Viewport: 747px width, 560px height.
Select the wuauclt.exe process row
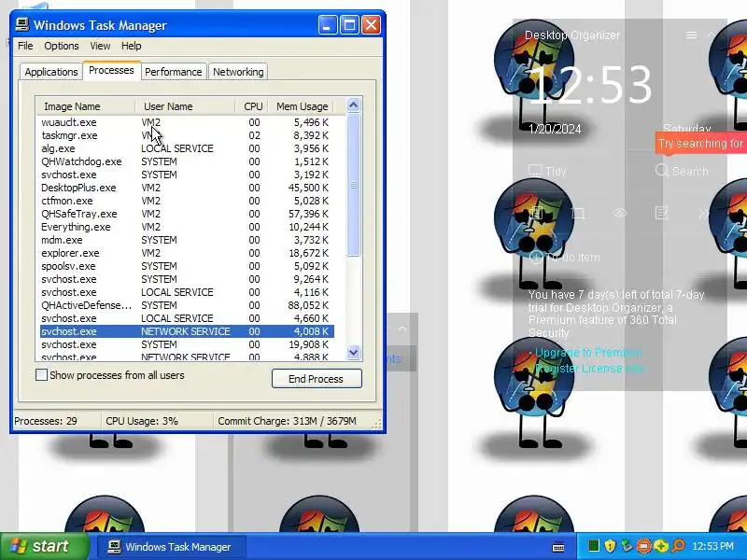click(x=187, y=122)
